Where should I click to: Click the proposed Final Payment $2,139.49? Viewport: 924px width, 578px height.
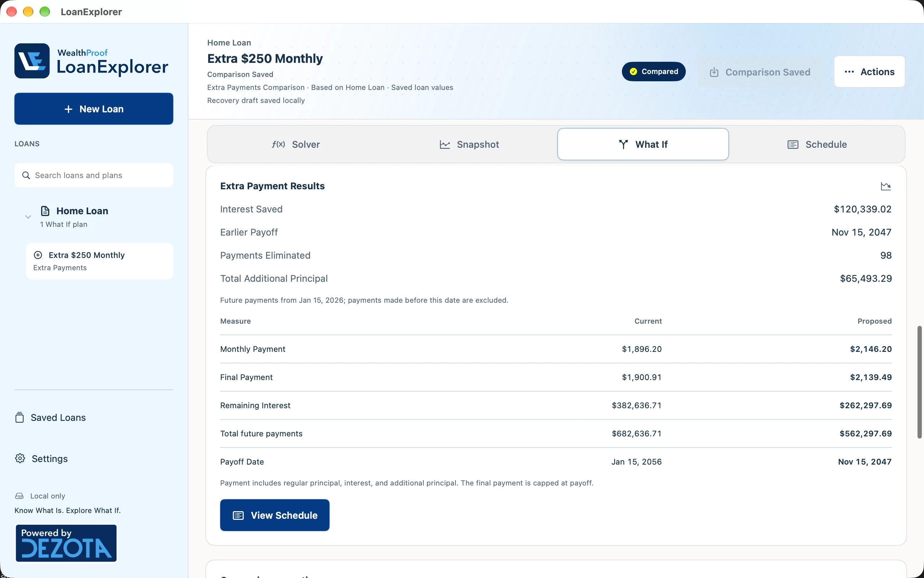(871, 377)
